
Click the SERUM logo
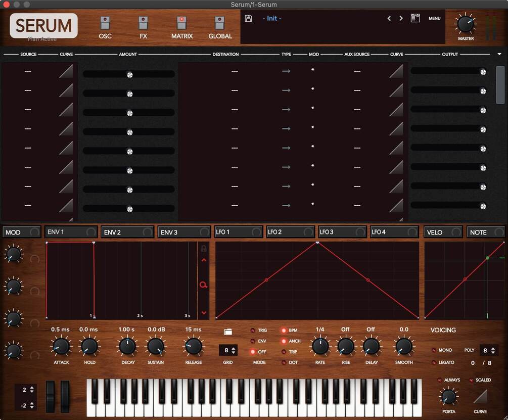point(43,26)
